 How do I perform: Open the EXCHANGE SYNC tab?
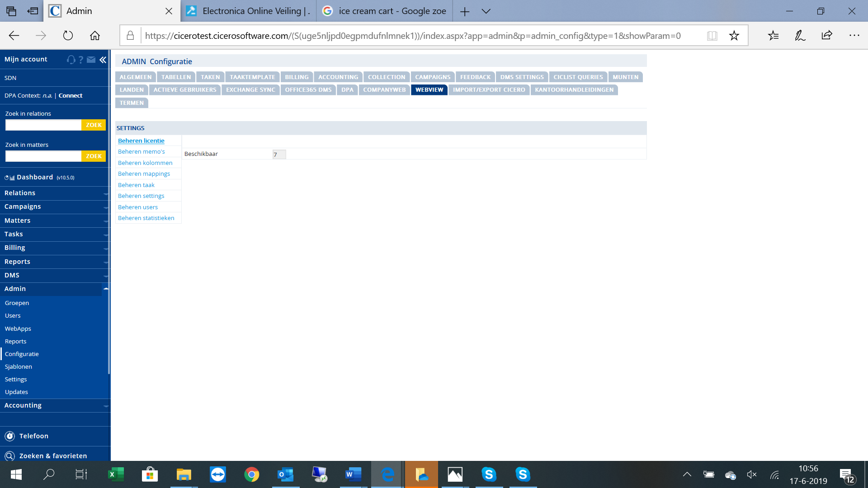tap(250, 90)
